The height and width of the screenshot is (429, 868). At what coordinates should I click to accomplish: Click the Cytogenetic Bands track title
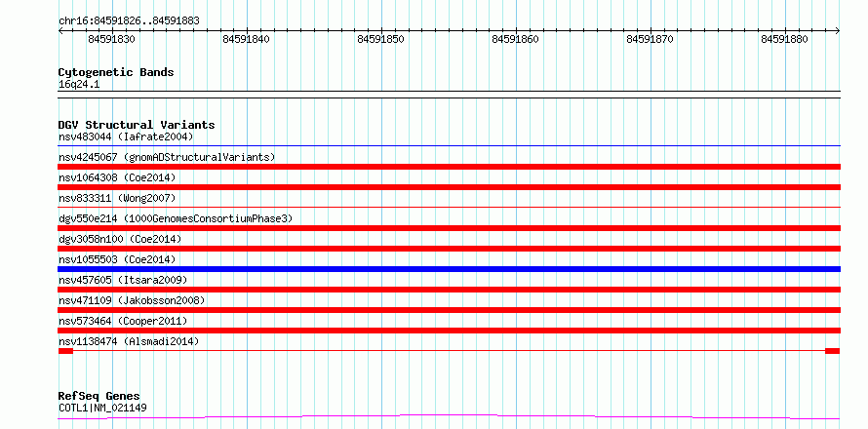tap(116, 72)
